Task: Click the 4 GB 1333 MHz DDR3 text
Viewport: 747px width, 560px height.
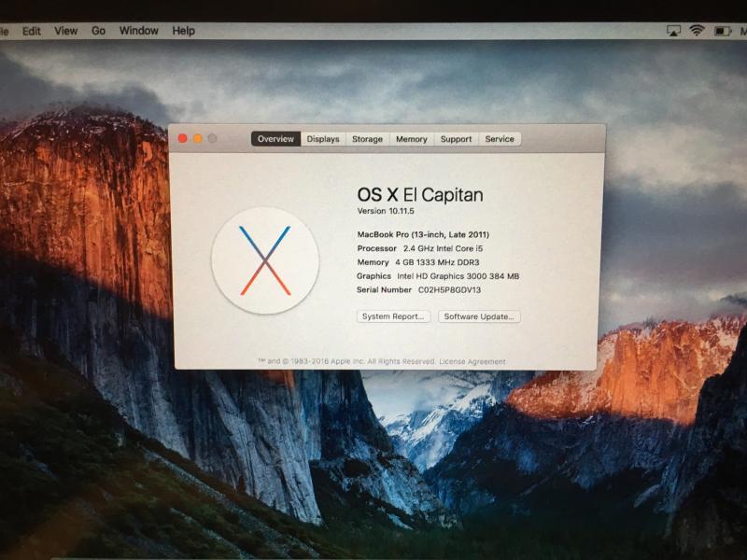Action: 437,262
